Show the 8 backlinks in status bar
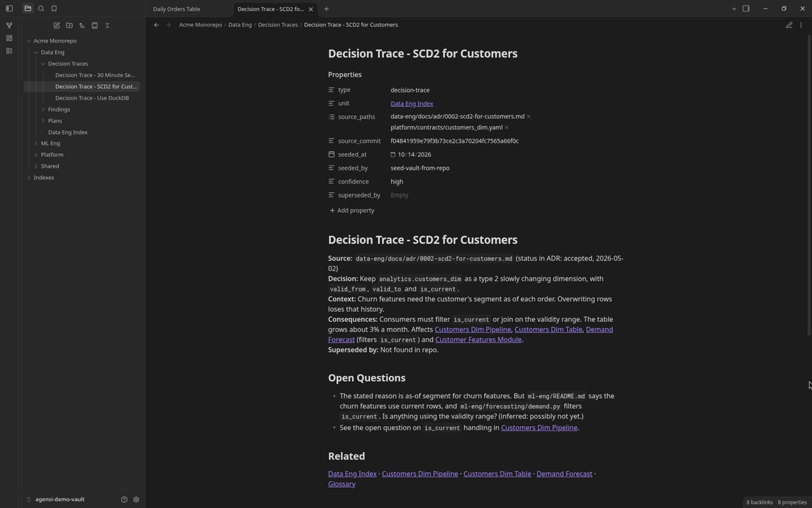This screenshot has width=812, height=508. tap(759, 502)
